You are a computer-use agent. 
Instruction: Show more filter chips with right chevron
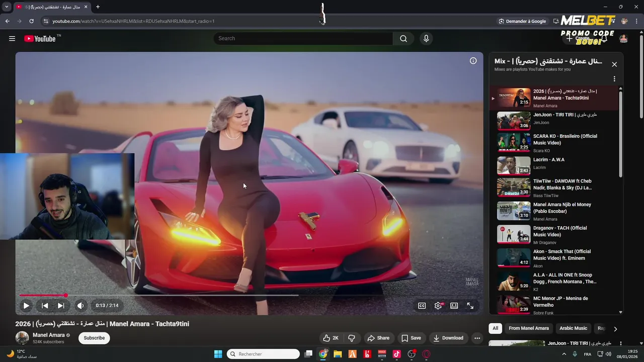(x=615, y=329)
